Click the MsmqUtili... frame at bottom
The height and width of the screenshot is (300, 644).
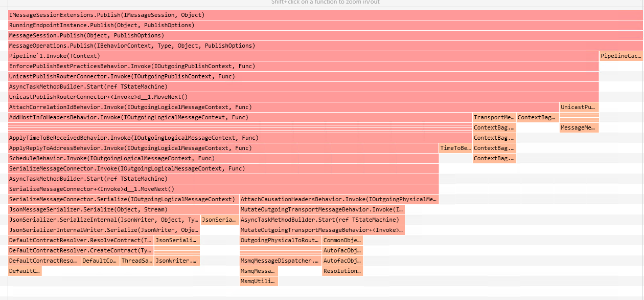[x=259, y=281]
